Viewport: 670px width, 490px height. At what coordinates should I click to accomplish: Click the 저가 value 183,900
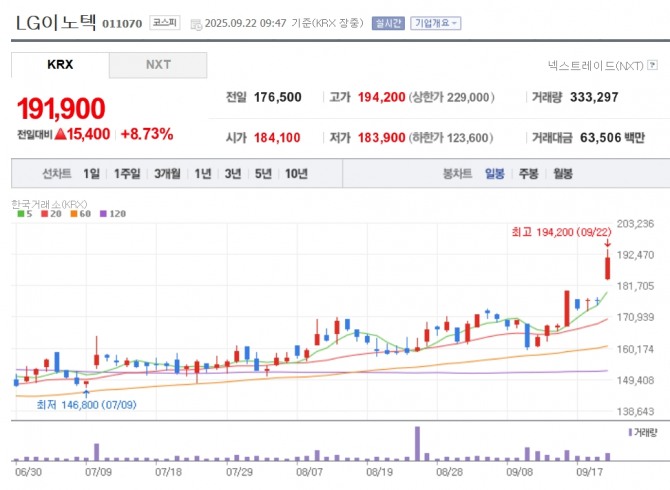[382, 138]
